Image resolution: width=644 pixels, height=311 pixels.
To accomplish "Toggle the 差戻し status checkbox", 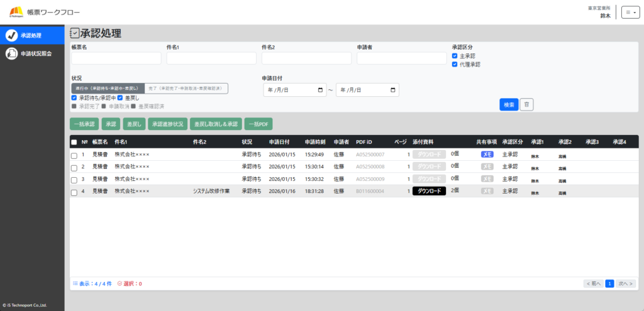I will 120,98.
